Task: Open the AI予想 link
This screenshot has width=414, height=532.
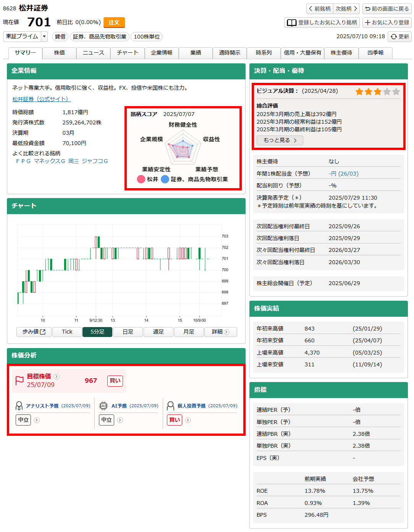Action: tap(119, 406)
